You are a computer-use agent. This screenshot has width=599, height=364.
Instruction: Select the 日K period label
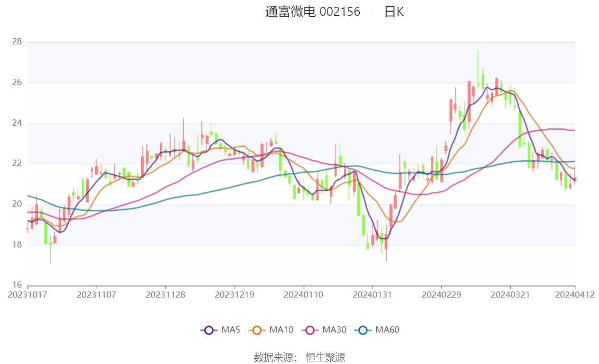point(394,12)
